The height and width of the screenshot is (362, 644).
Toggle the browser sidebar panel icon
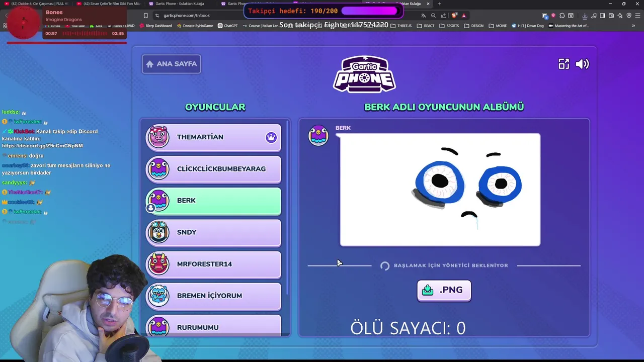click(x=602, y=16)
